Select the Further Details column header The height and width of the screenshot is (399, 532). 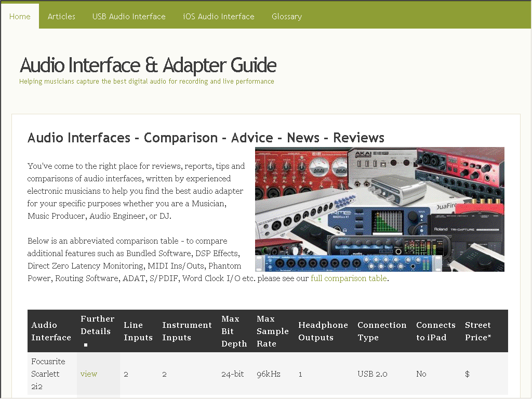[97, 331]
